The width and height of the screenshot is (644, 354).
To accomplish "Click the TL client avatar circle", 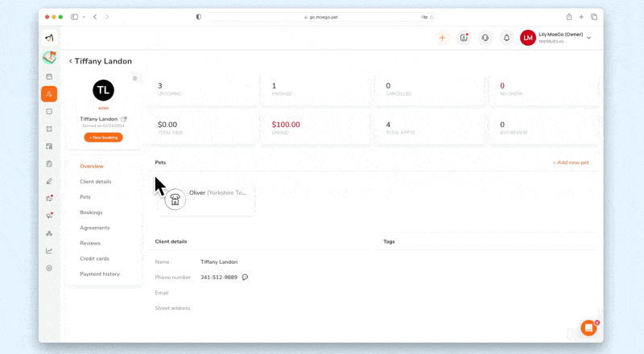I will point(104,90).
